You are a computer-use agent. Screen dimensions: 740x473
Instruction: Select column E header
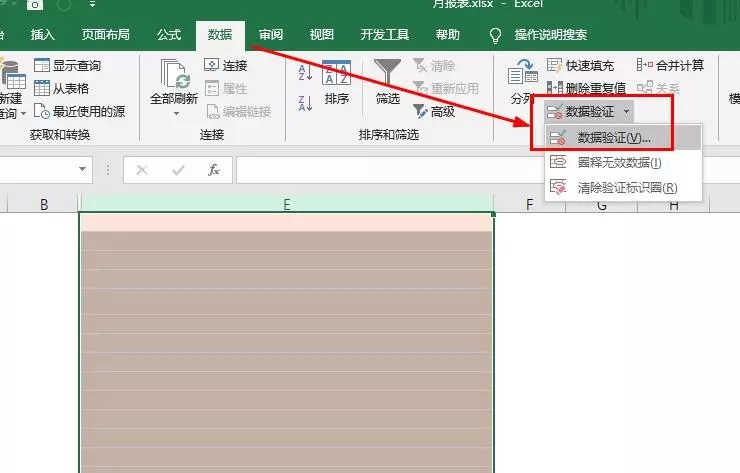point(286,204)
